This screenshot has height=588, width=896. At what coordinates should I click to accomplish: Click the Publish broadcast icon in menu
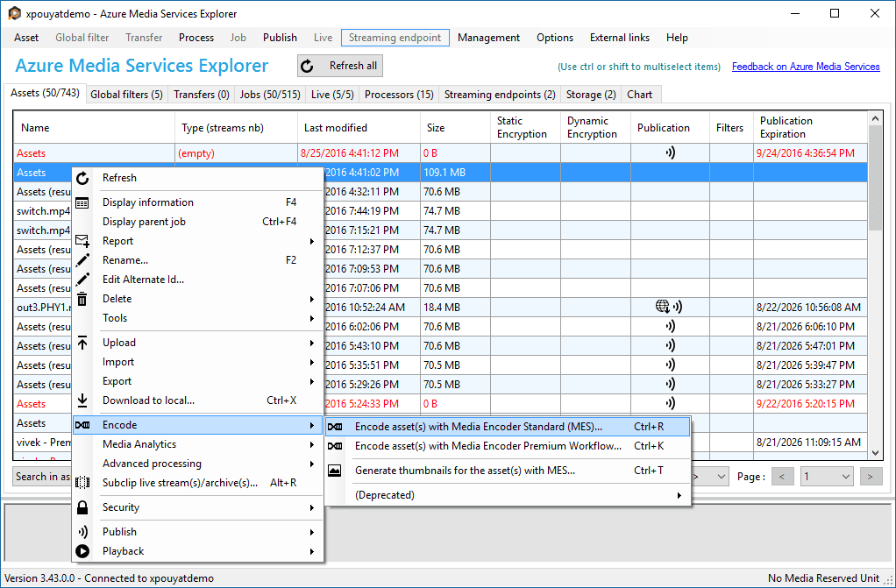[x=83, y=532]
